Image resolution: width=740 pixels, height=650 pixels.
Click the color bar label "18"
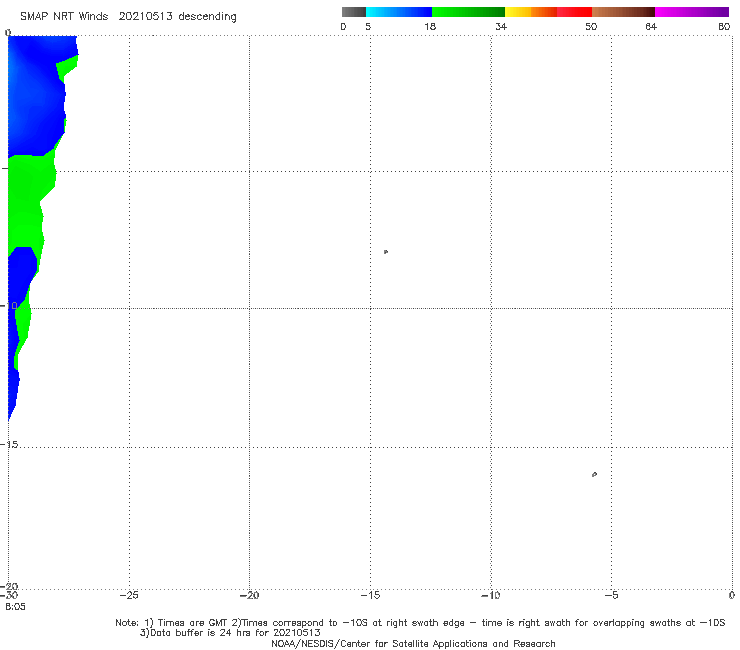pos(430,27)
